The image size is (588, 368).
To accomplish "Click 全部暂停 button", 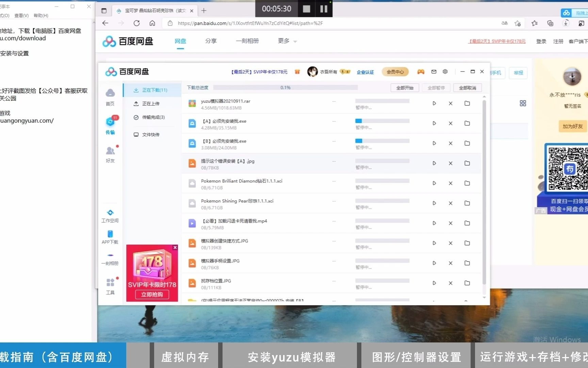I will pos(436,88).
